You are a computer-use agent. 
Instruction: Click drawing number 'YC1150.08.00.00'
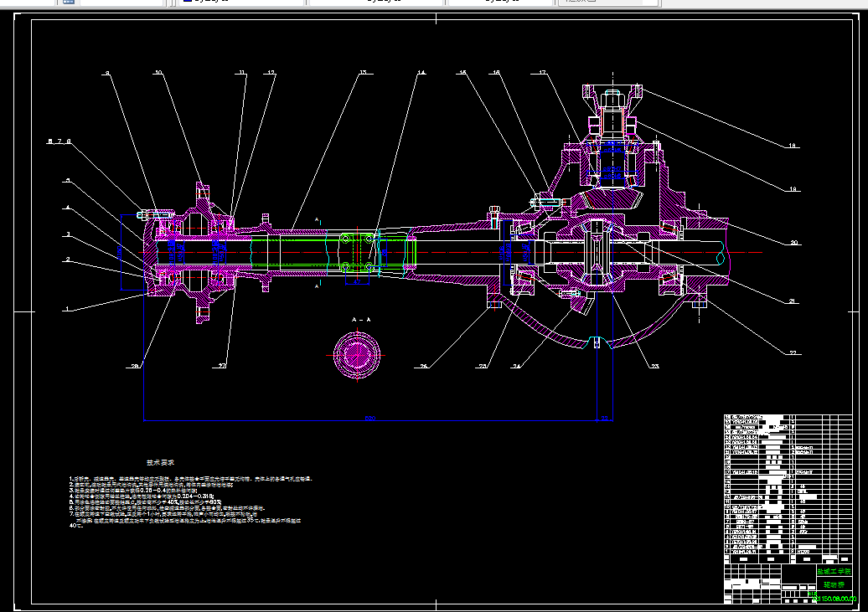[x=834, y=599]
